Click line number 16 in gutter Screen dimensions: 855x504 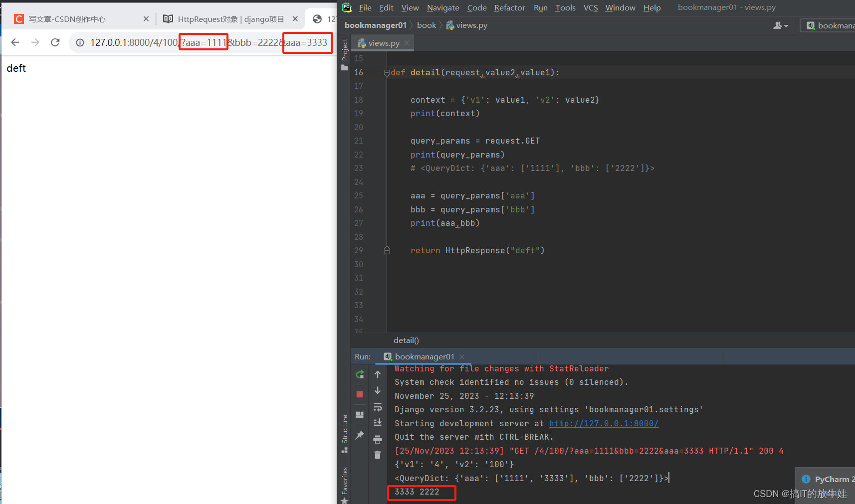(x=359, y=73)
